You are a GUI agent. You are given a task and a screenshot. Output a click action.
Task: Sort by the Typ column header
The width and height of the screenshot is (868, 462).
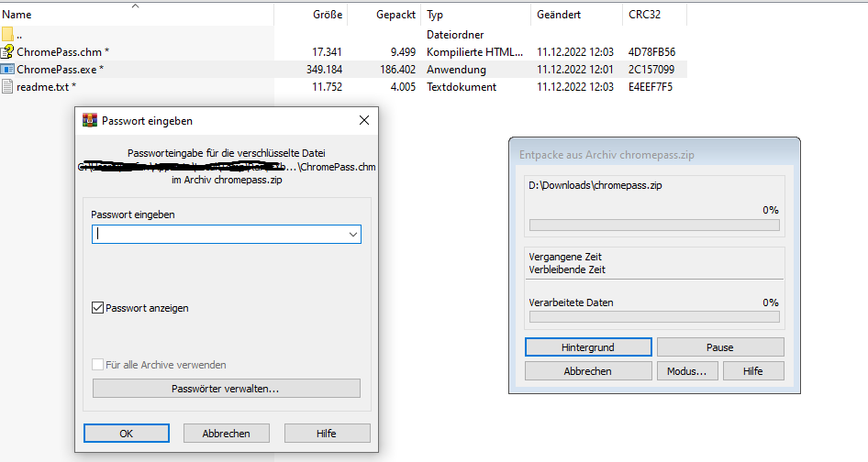coord(435,15)
